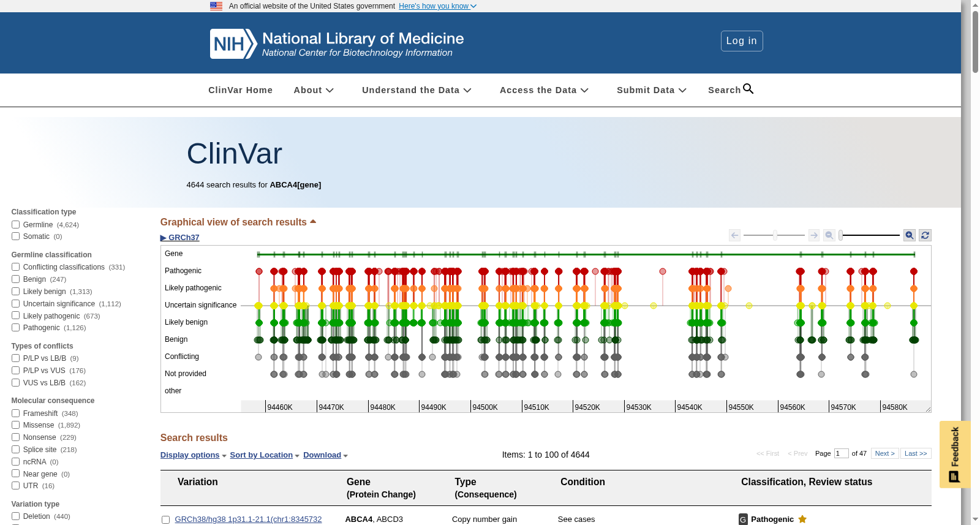980x525 pixels.
Task: Click the pan right arrow icon
Action: [814, 235]
